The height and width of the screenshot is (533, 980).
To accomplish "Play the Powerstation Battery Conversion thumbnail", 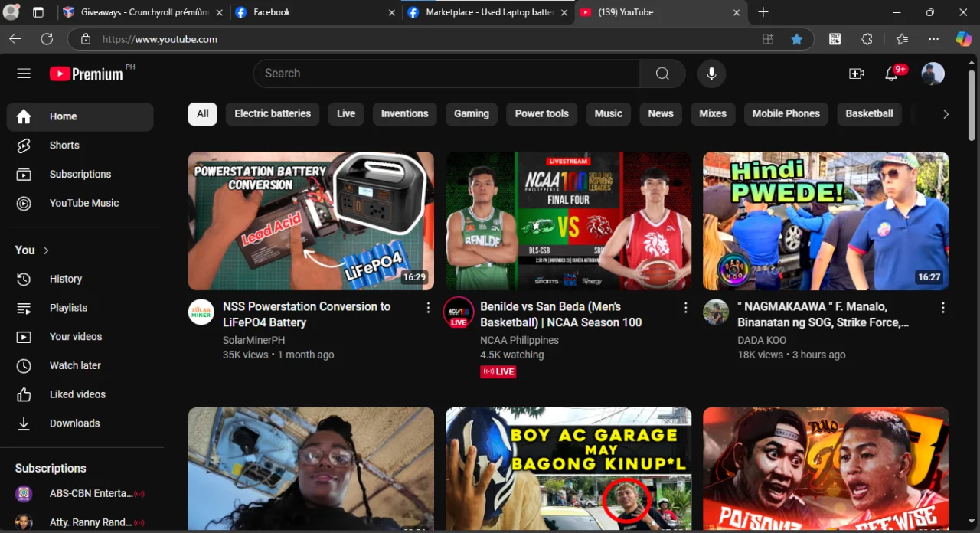I will [311, 221].
